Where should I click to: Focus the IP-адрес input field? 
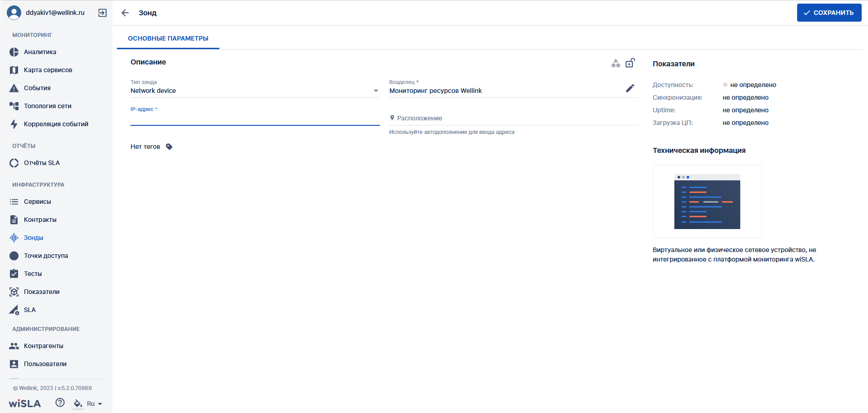pos(255,119)
